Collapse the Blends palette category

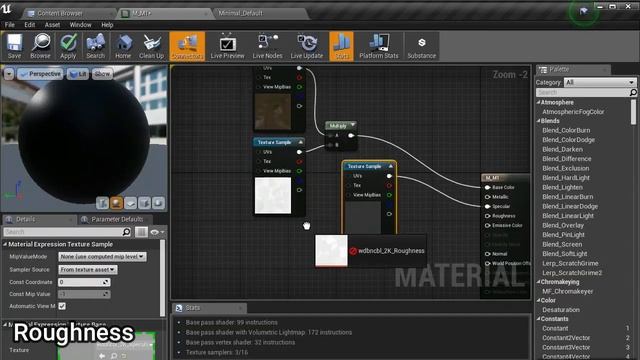pos(538,121)
